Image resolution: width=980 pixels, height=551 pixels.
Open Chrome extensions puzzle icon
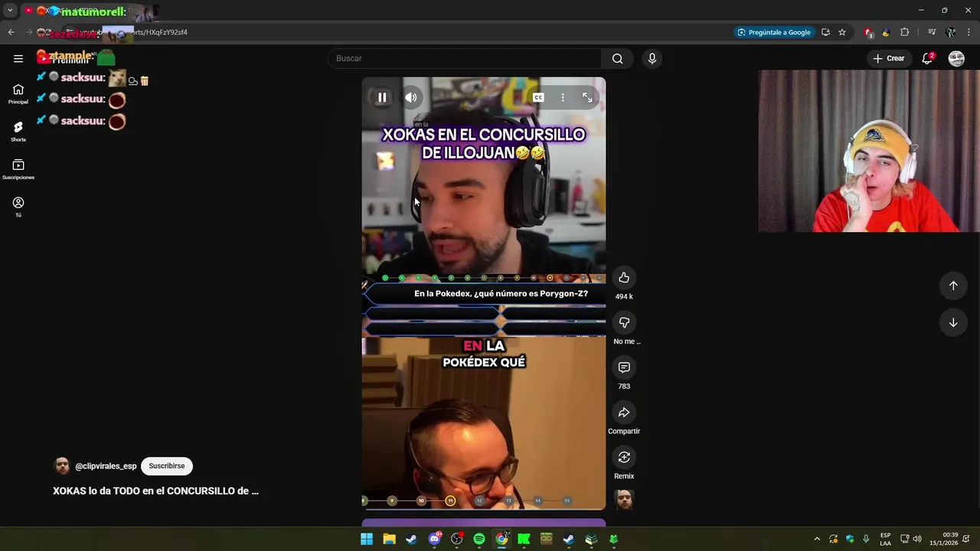click(905, 32)
